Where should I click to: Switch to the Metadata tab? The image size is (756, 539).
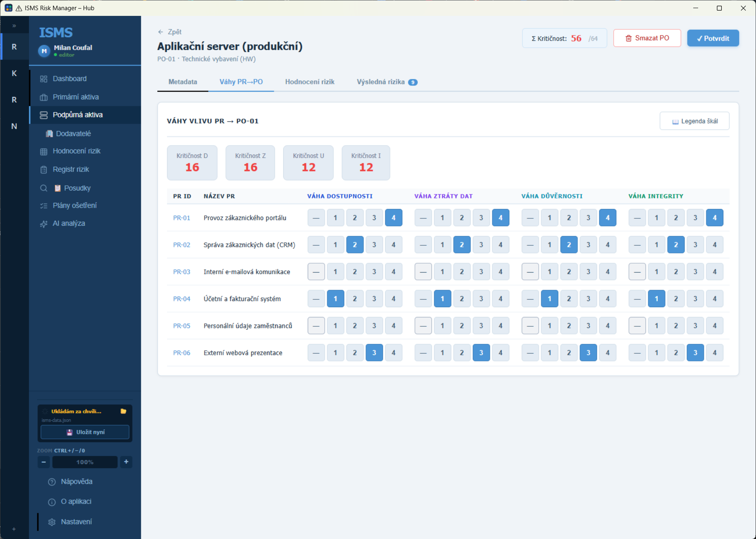(x=183, y=82)
